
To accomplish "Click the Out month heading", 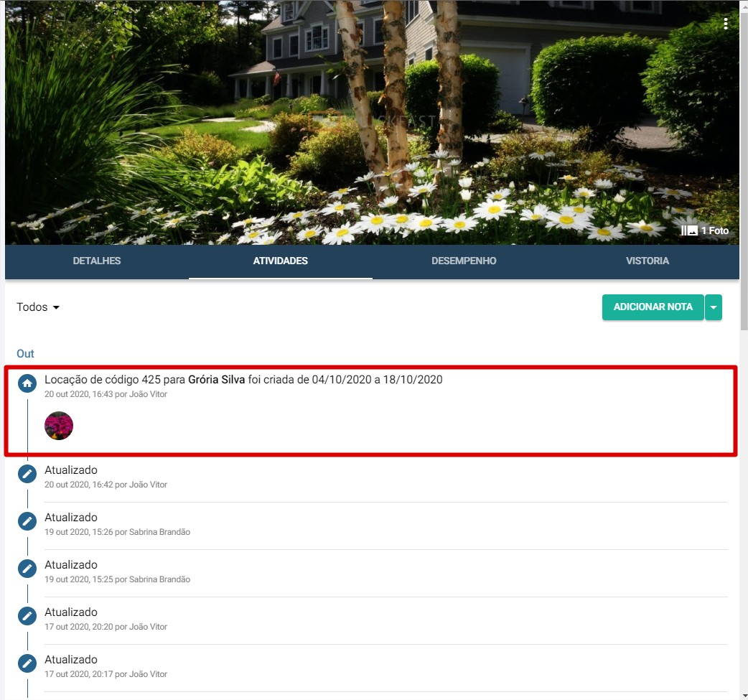I will (25, 353).
